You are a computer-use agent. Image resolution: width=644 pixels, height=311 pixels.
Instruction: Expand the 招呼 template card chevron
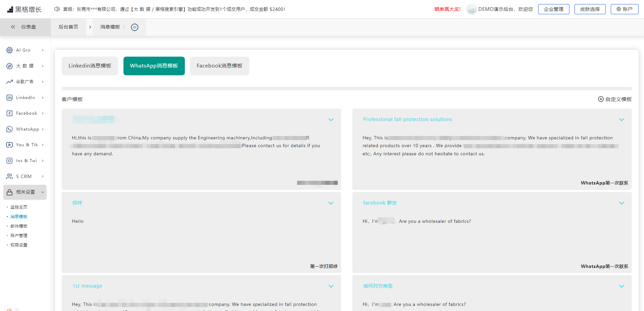(331, 203)
